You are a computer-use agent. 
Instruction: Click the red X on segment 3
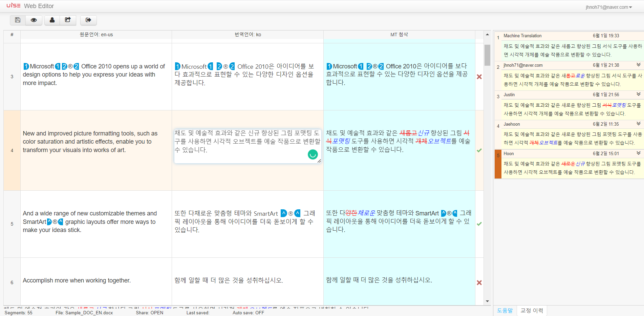[x=479, y=77]
